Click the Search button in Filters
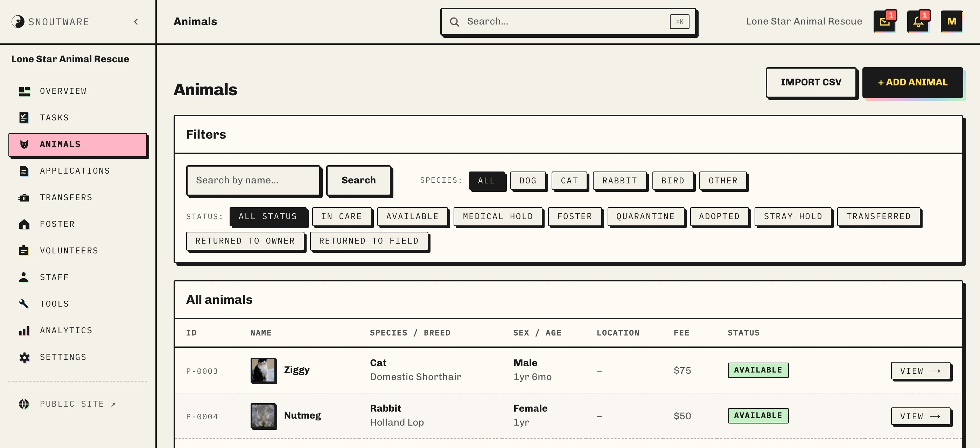The width and height of the screenshot is (980, 448). [x=358, y=180]
